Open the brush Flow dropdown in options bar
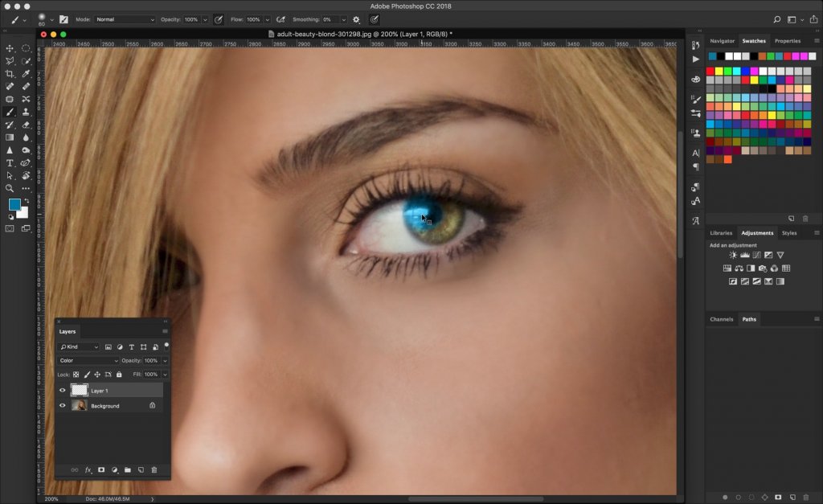This screenshot has width=823, height=504. click(268, 19)
